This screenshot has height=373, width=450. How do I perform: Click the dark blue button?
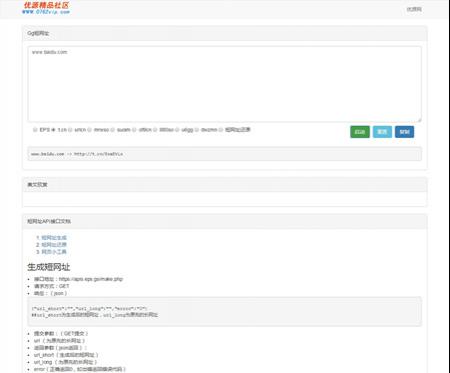pos(405,132)
